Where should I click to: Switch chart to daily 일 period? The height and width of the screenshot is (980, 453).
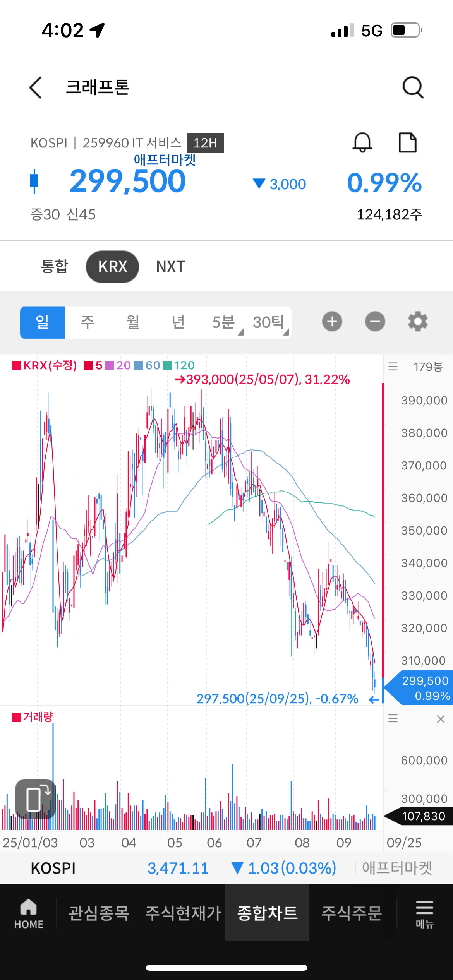click(x=42, y=322)
